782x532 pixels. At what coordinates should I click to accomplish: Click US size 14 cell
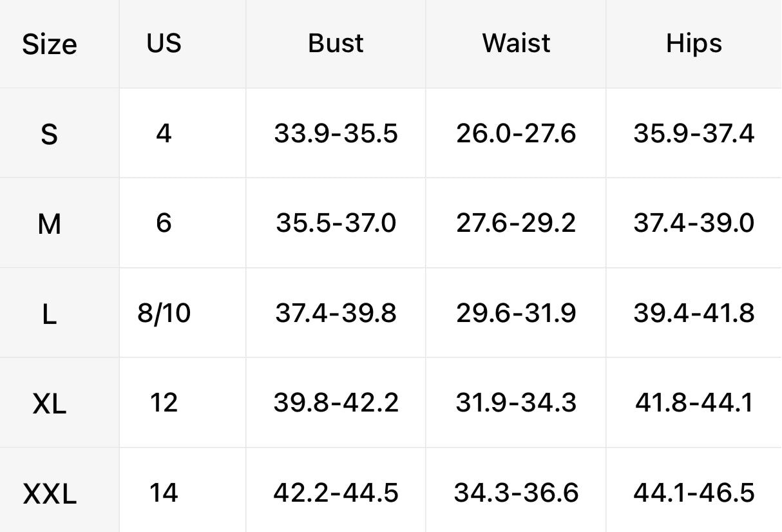tap(164, 493)
